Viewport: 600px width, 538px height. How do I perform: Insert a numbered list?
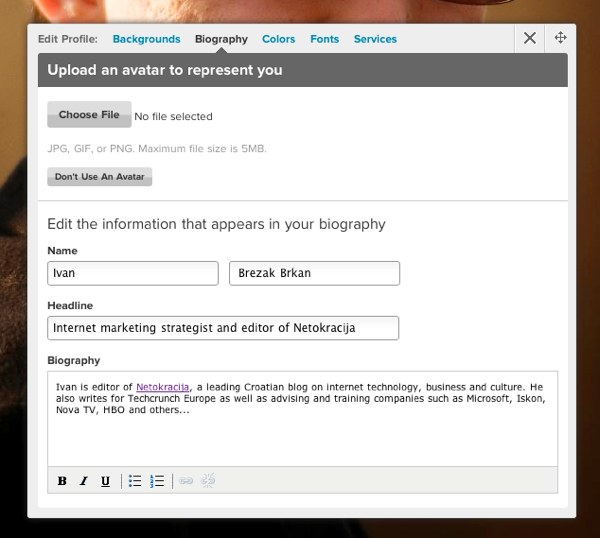pyautogui.click(x=157, y=481)
